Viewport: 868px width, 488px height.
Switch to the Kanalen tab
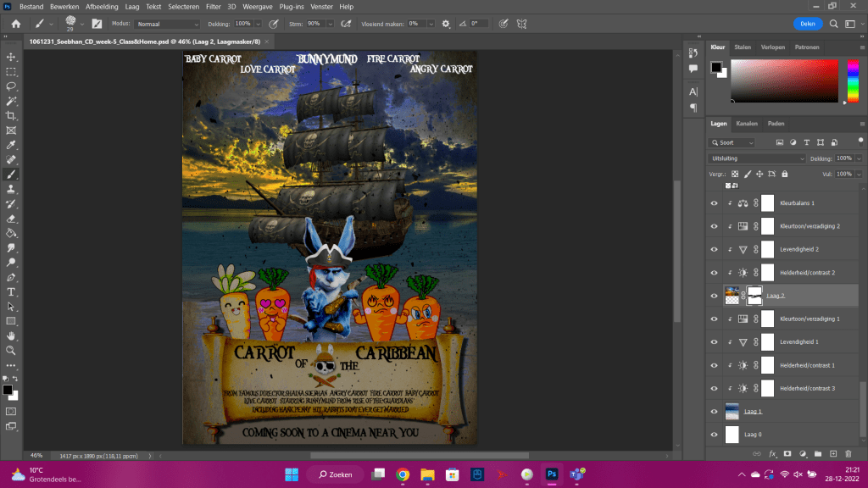747,124
